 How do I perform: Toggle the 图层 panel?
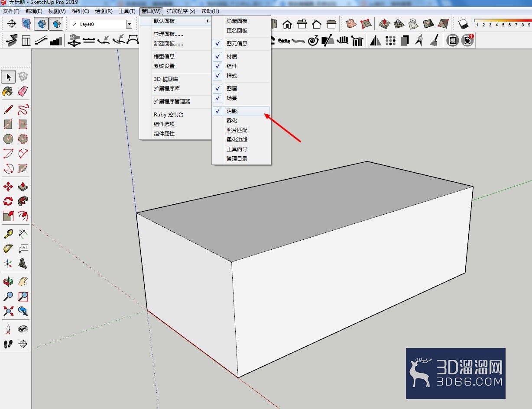tap(241, 88)
